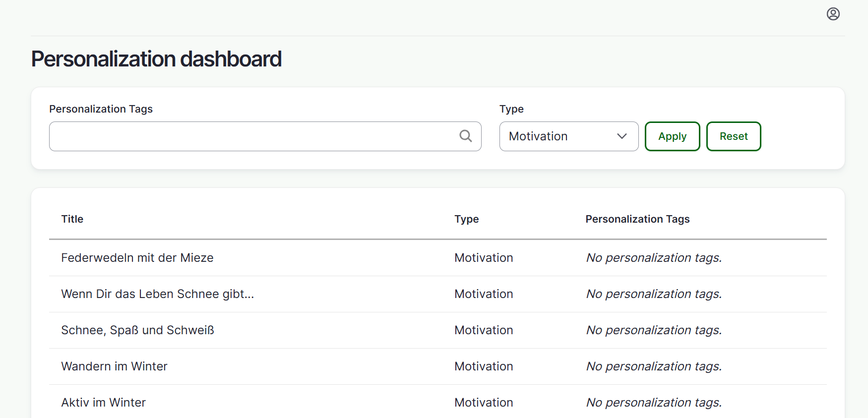Open the 'Federwedeln mit der Mieze' entry
This screenshot has height=418, width=868.
tap(137, 258)
